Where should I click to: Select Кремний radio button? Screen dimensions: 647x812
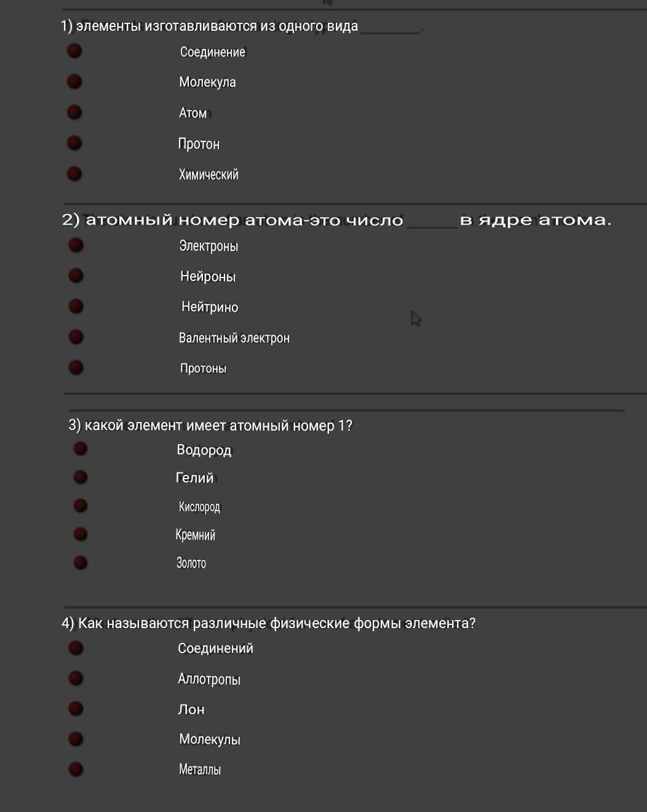pyautogui.click(x=80, y=533)
